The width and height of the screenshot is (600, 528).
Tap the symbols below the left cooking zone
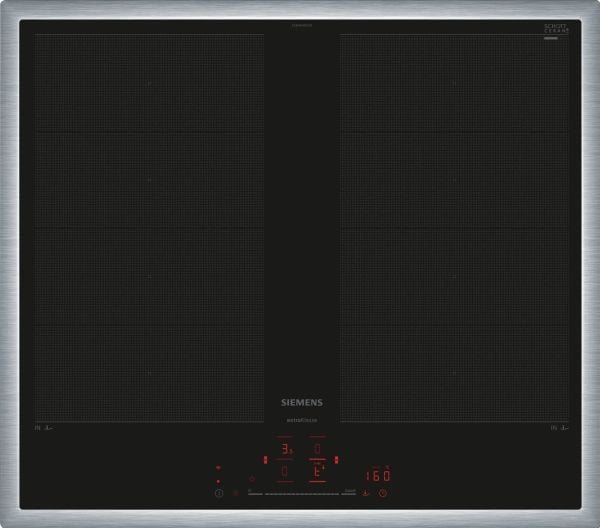pos(44,428)
